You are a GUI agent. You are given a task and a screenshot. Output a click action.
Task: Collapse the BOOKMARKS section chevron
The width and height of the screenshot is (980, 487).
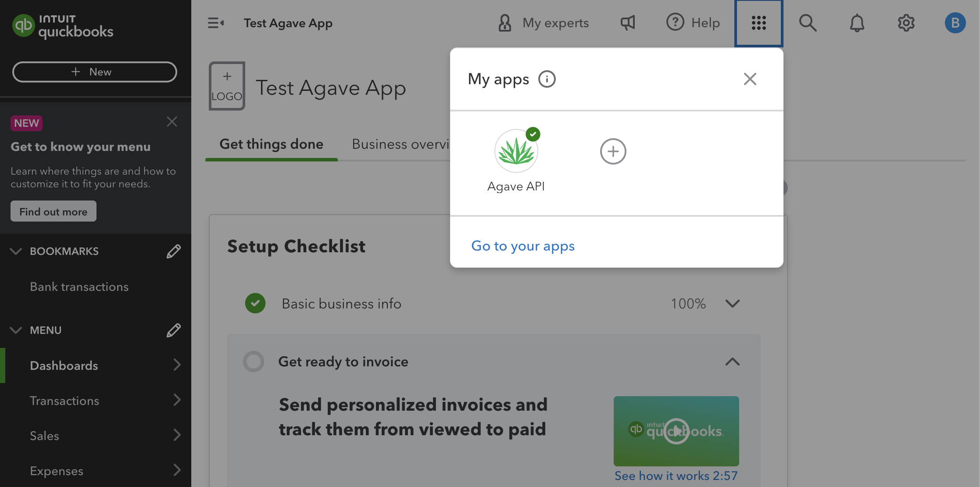[16, 251]
